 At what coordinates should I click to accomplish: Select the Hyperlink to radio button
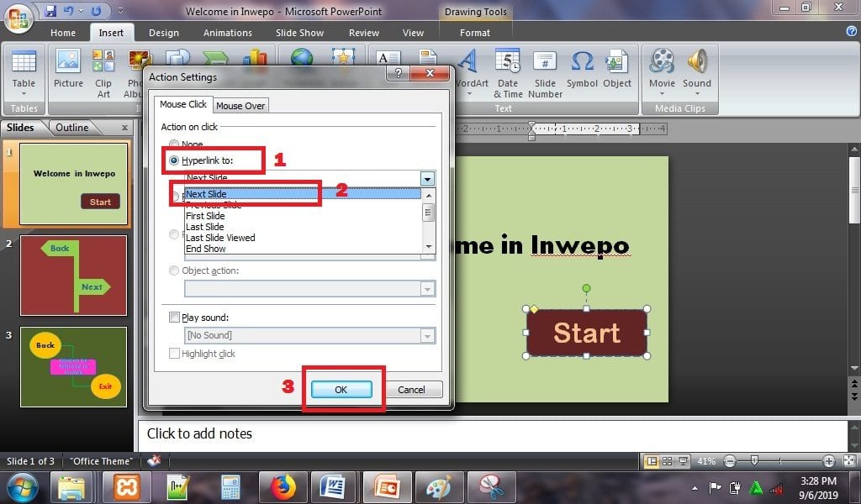click(x=174, y=160)
